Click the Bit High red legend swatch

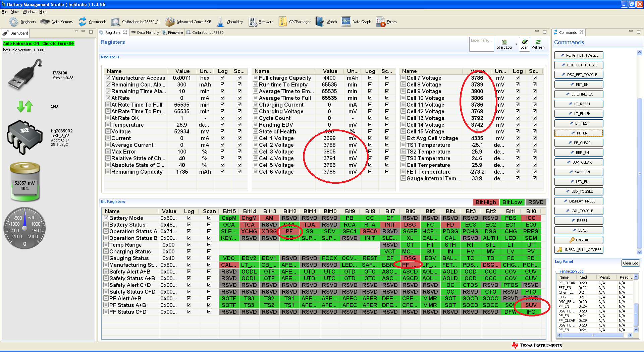(485, 202)
